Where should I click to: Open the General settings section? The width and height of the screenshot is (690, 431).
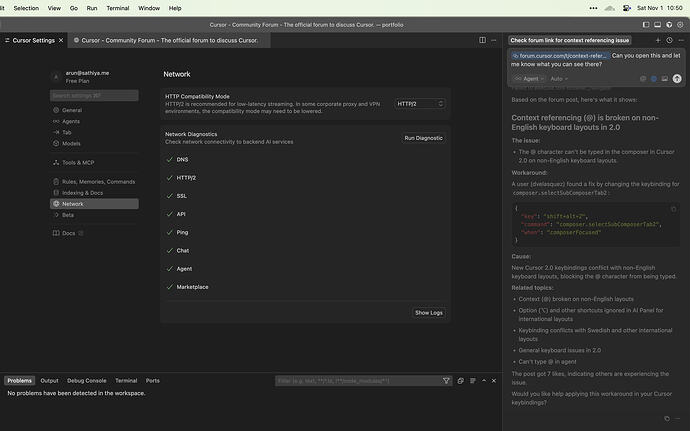pos(94,110)
